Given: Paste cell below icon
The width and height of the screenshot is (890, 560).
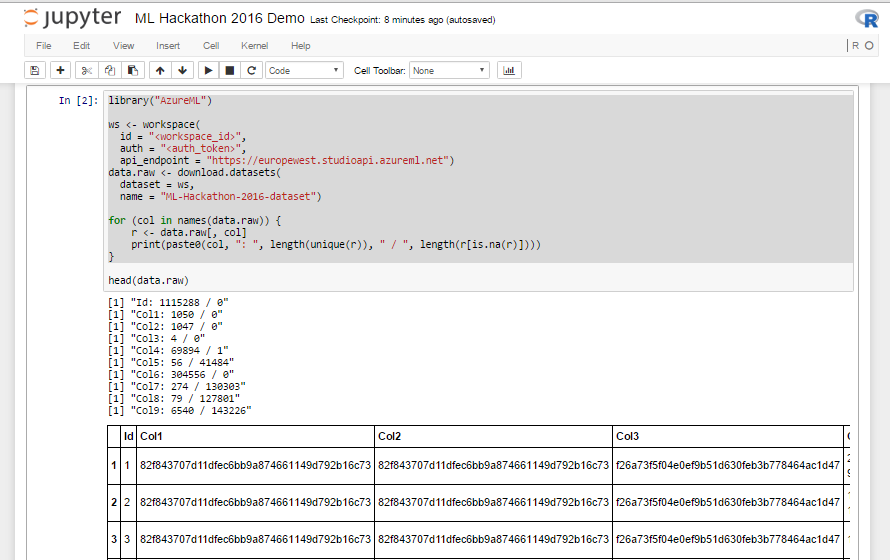Looking at the screenshot, I should point(133,70).
